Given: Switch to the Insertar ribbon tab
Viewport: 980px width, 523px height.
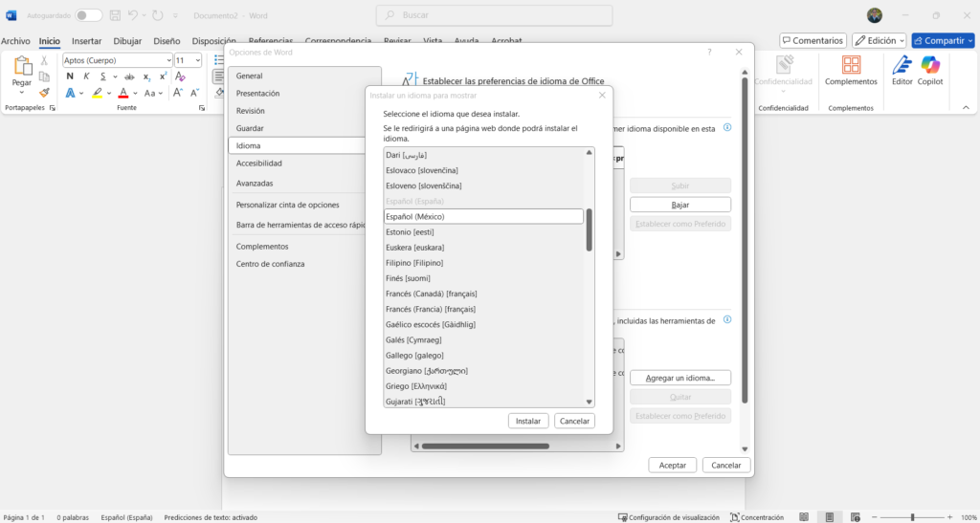Looking at the screenshot, I should click(x=86, y=41).
